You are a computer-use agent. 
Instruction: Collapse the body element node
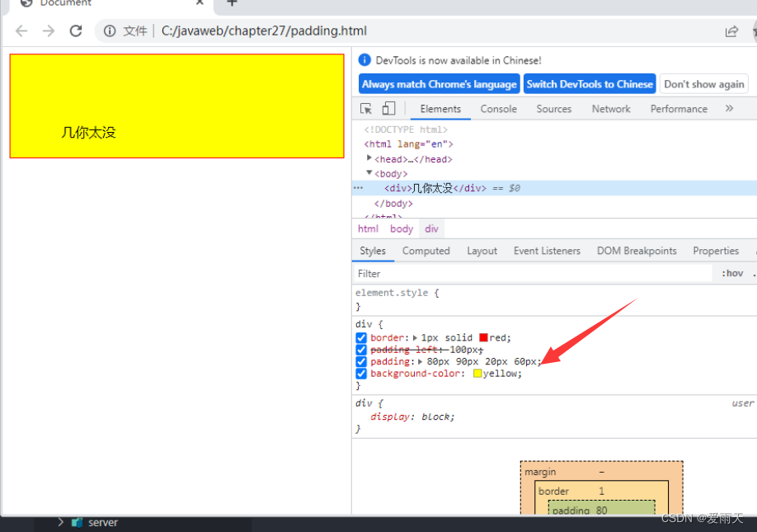pyautogui.click(x=369, y=172)
